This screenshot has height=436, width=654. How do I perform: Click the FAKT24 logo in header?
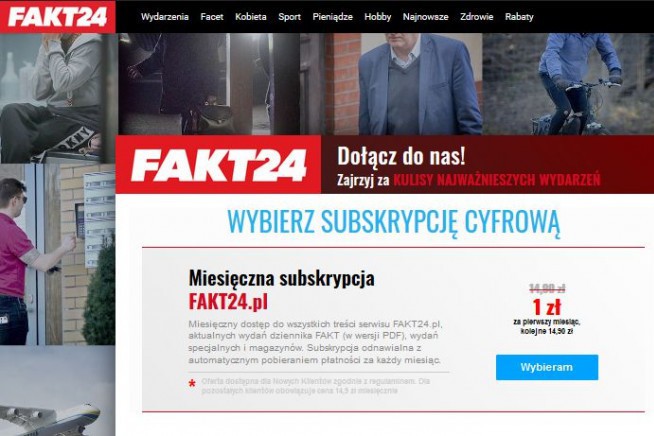58,17
